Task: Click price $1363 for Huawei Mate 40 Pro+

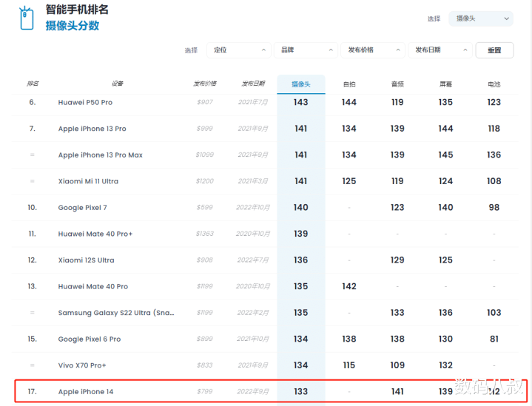Action: [x=205, y=234]
